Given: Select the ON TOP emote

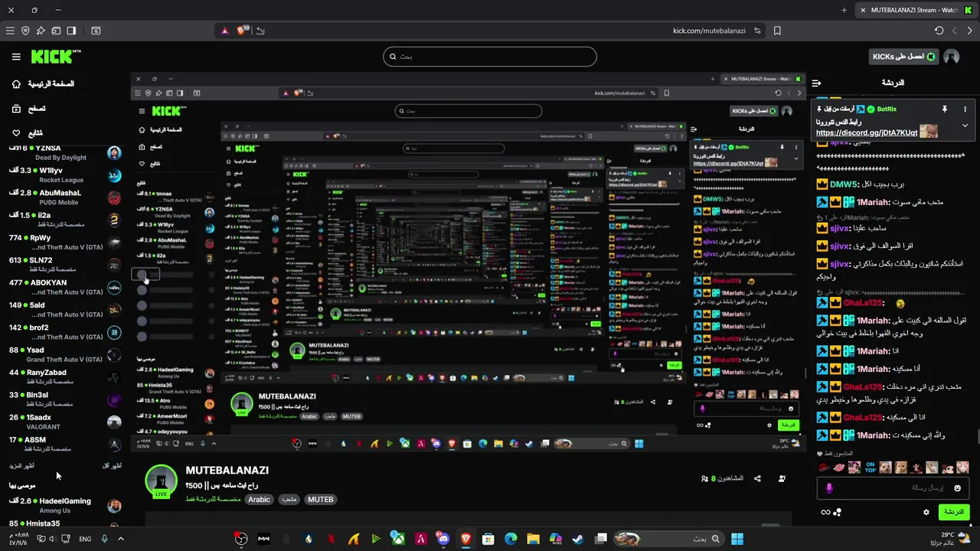Looking at the screenshot, I should (x=870, y=467).
